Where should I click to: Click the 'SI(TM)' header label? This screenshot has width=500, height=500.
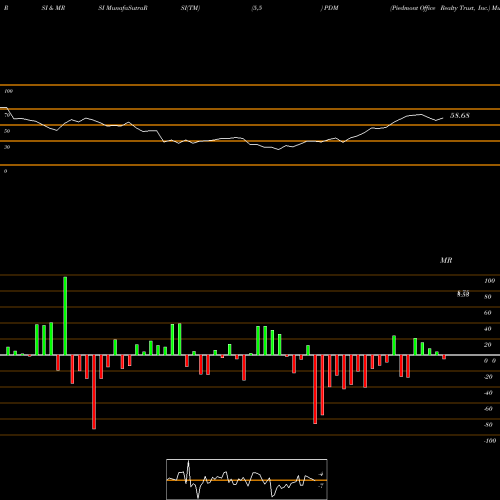(190, 8)
